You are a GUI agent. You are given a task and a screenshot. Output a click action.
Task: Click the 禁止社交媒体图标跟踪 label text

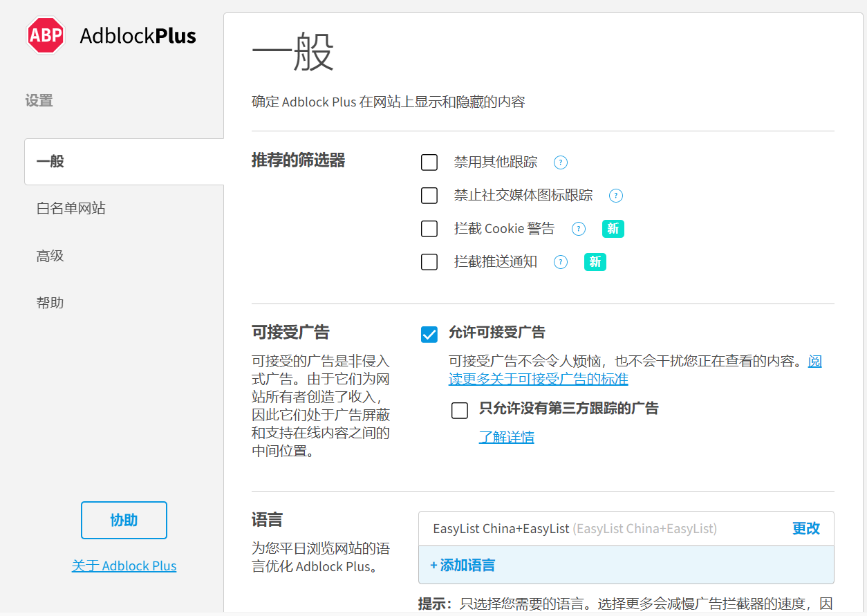(523, 196)
